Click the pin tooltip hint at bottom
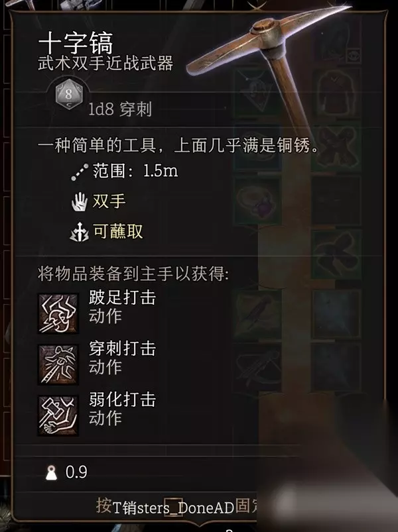The height and width of the screenshot is (532, 398). (176, 507)
